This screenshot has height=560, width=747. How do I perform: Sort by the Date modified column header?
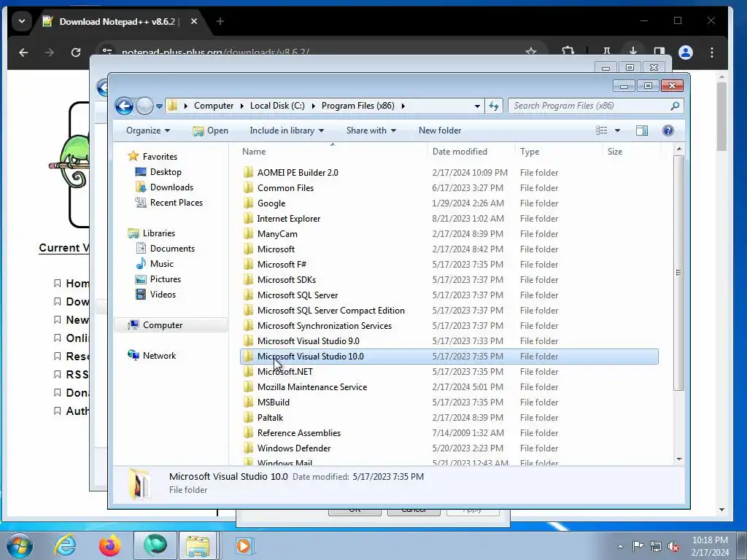pos(460,152)
